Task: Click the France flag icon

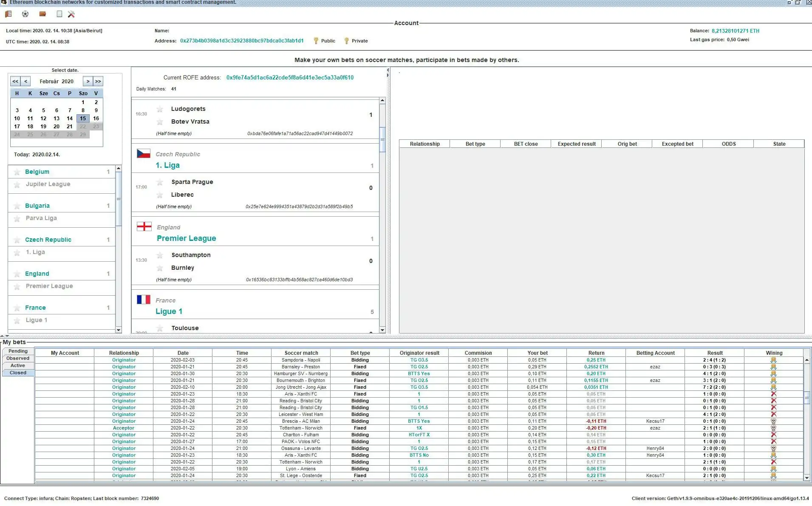Action: [x=144, y=300]
